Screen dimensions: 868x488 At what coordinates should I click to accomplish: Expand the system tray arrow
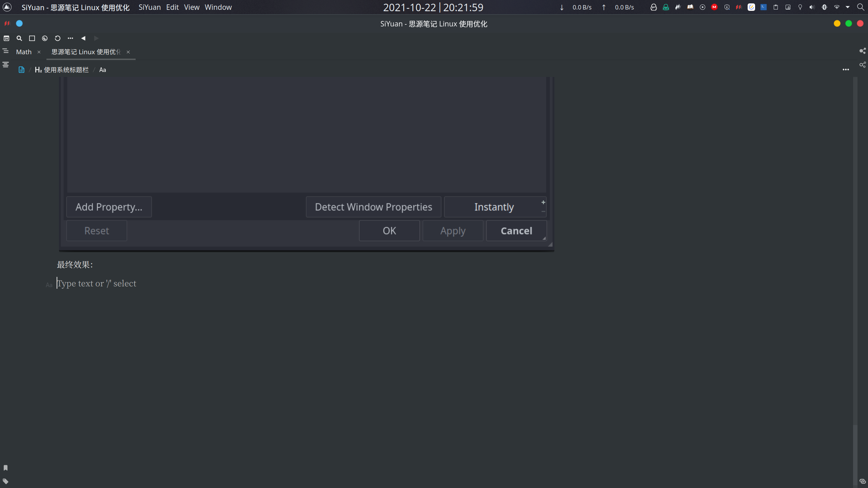click(848, 7)
